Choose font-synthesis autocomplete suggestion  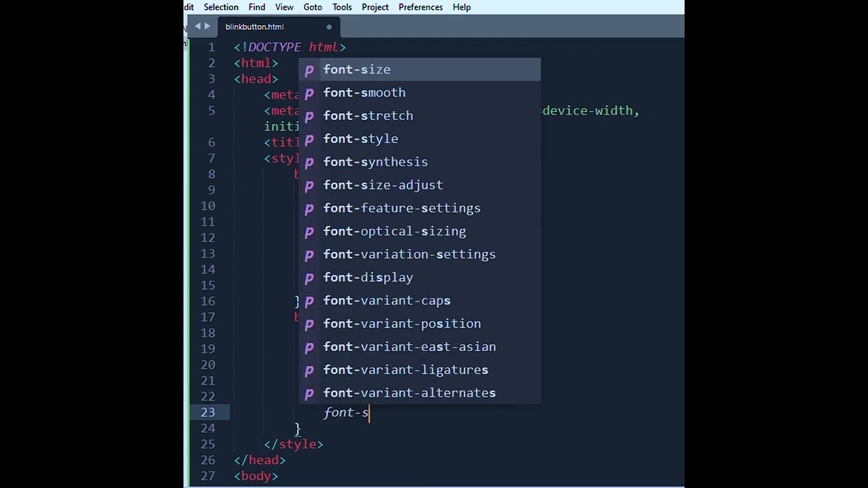point(420,161)
